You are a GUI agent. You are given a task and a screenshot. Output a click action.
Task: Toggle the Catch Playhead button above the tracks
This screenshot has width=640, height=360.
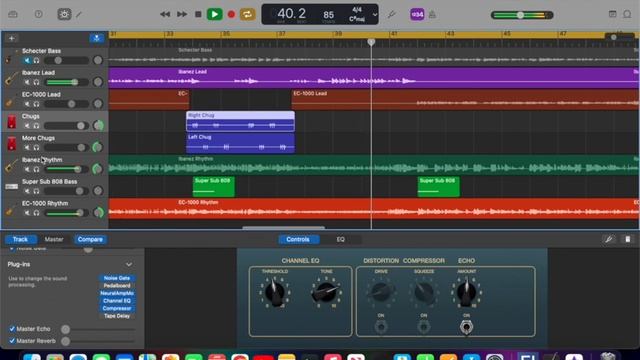[x=97, y=38]
